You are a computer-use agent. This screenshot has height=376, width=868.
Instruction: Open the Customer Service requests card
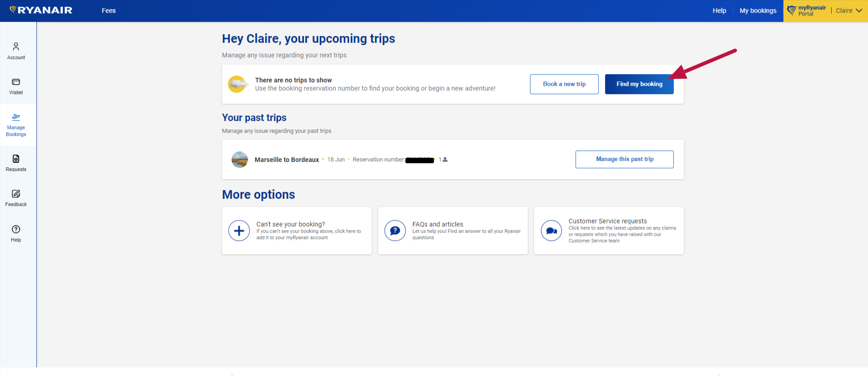click(x=609, y=231)
